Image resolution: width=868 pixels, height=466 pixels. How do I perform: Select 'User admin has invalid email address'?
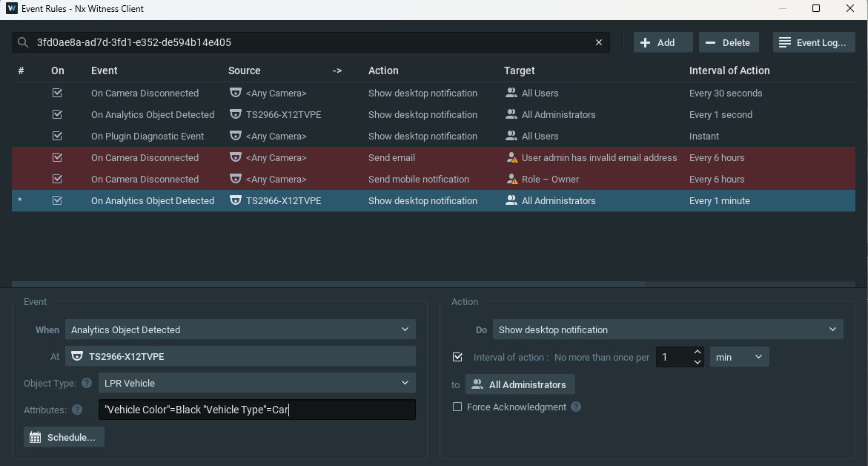[599, 158]
